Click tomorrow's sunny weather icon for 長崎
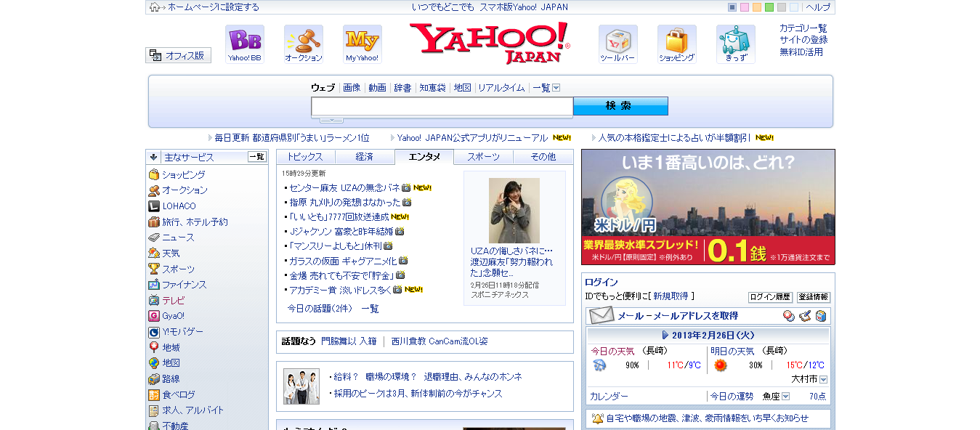This screenshot has height=430, width=980. tap(720, 365)
